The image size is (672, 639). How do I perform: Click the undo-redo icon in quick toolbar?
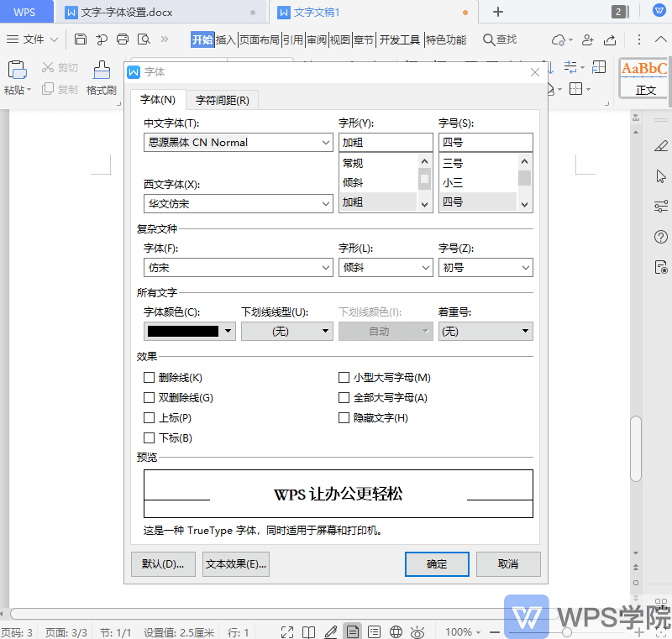[x=102, y=39]
